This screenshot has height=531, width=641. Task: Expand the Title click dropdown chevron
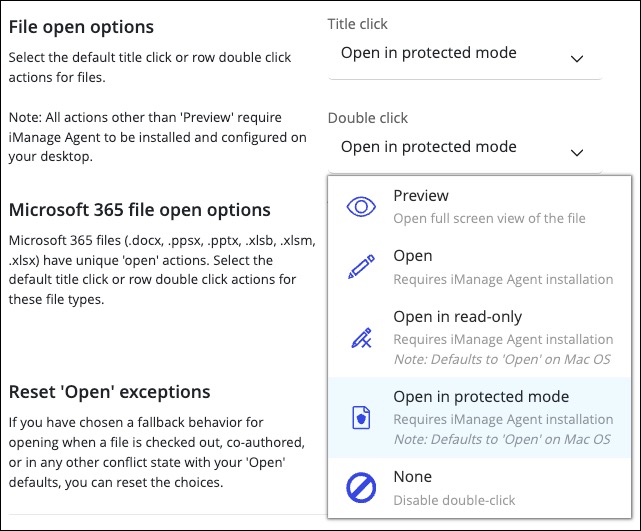tap(576, 59)
